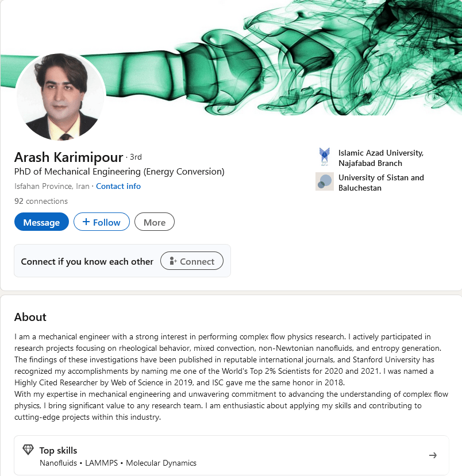
Task: Click the diamond icon beside Top skills
Action: [x=28, y=450]
